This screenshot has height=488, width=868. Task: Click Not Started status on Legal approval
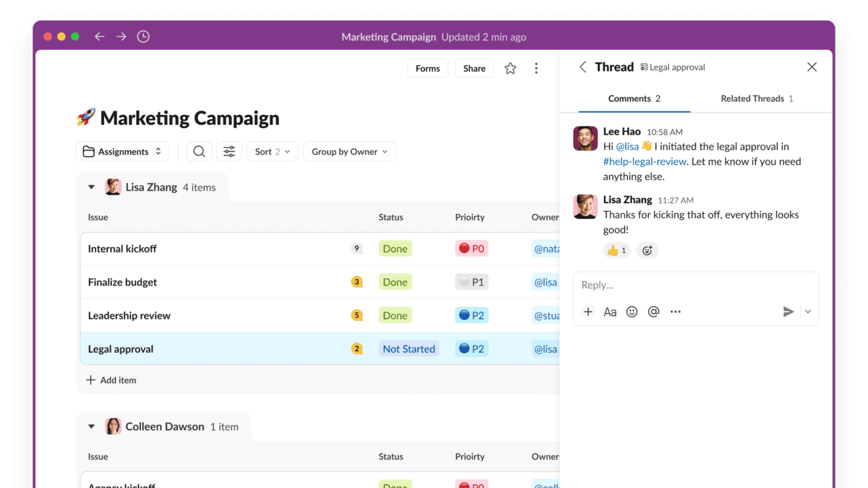[409, 348]
